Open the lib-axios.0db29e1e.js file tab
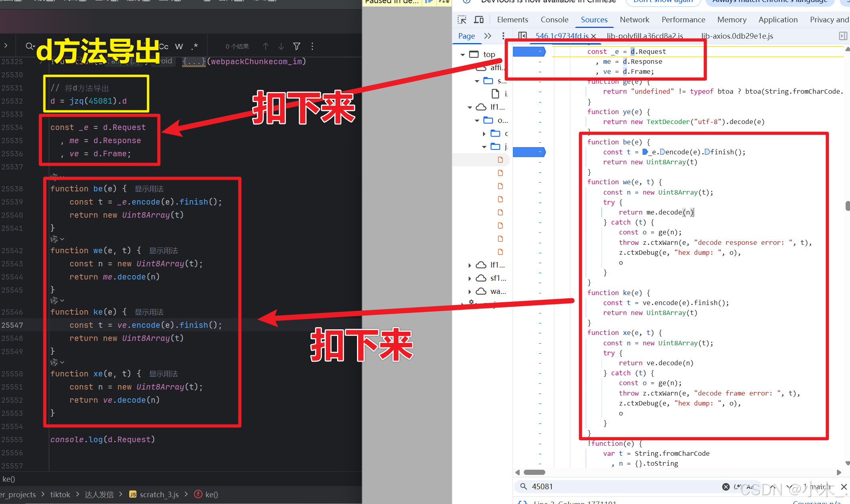 click(x=737, y=36)
